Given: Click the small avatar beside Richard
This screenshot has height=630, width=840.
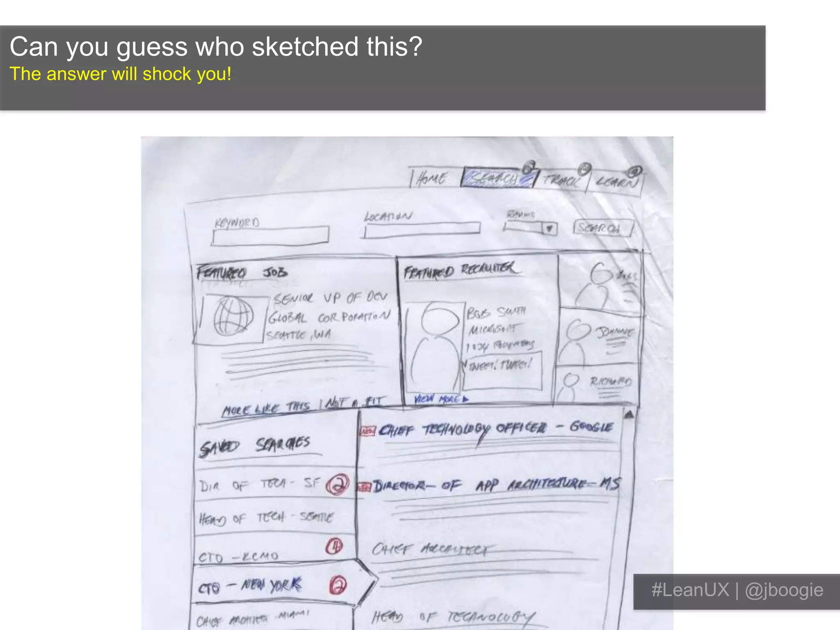Looking at the screenshot, I should coord(569,387).
